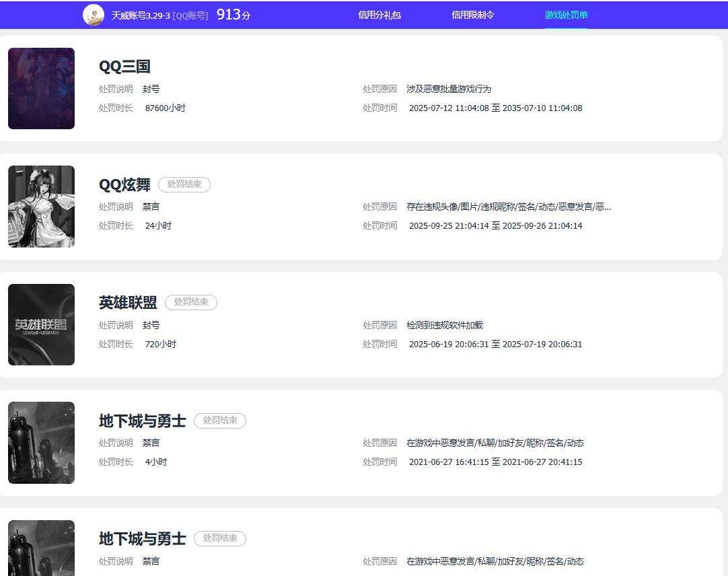Click the 24小时 penalty duration

(x=158, y=225)
